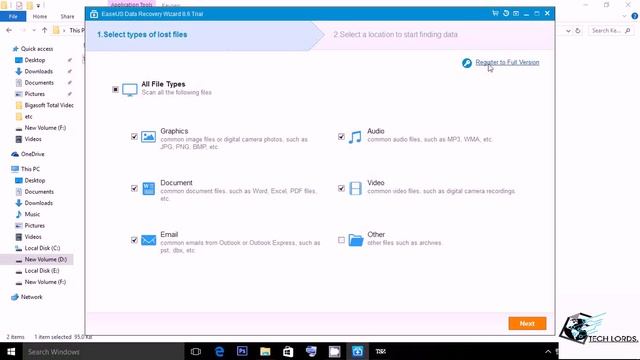Click the EaseUS app icon in taskbar
The image size is (640, 360).
[x=358, y=351]
